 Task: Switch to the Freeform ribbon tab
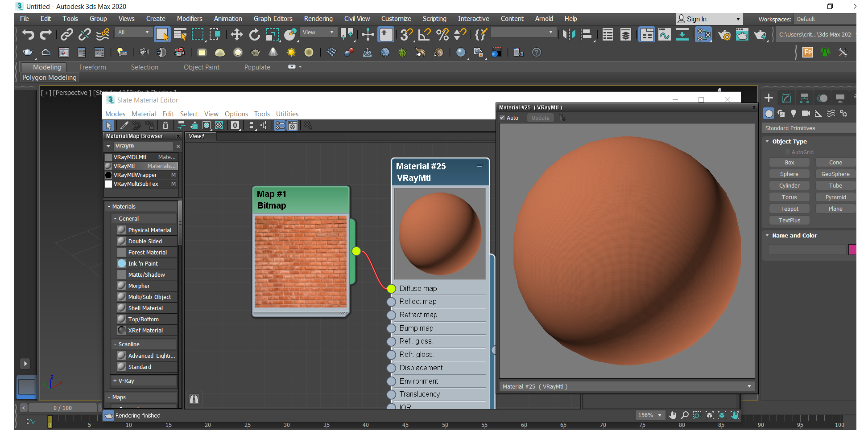point(92,67)
